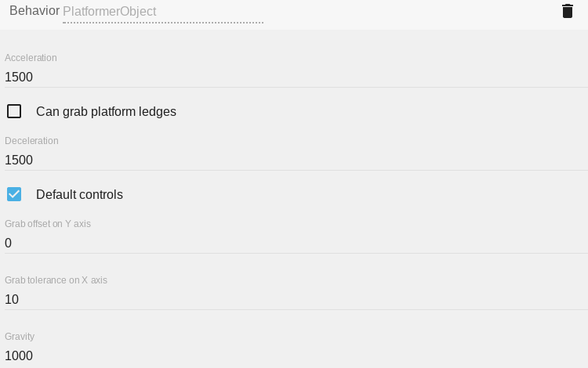The width and height of the screenshot is (588, 368).
Task: Click the Grab tolerance on X axis input
Action: pyautogui.click(x=296, y=299)
